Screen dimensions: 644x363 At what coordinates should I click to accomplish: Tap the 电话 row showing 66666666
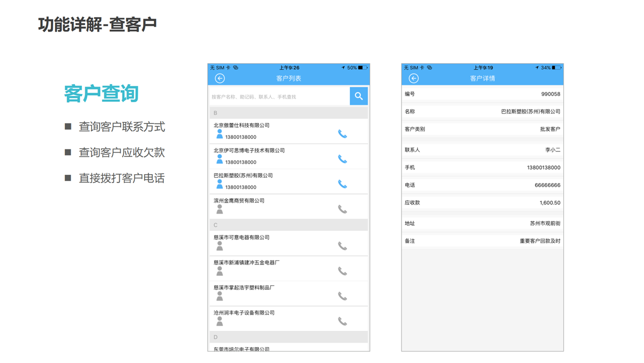click(x=482, y=185)
